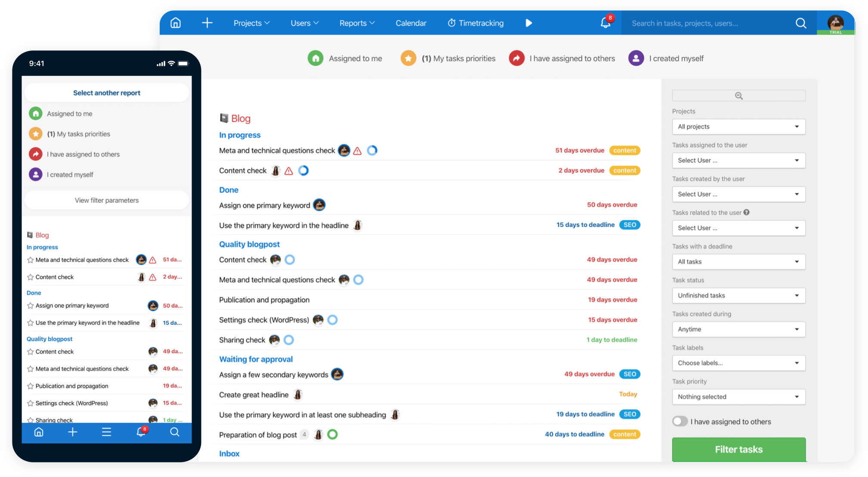The image size is (868, 477).
Task: Open the Users menu
Action: [x=304, y=23]
